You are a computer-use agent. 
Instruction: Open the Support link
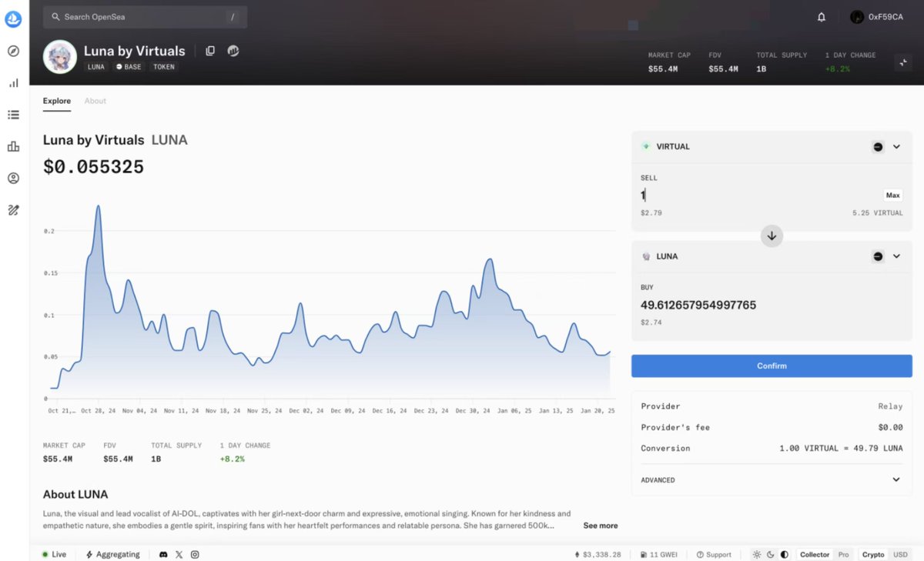click(x=714, y=554)
